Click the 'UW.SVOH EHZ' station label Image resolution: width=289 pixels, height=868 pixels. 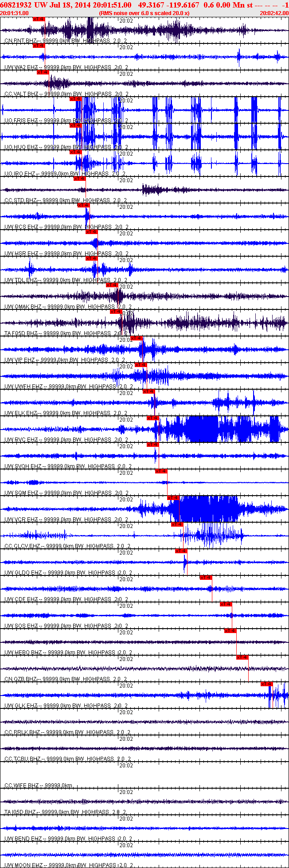[x=23, y=466]
